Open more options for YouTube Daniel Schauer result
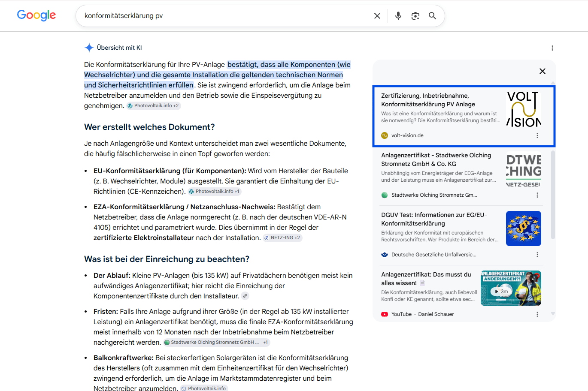The image size is (588, 391). (x=537, y=314)
